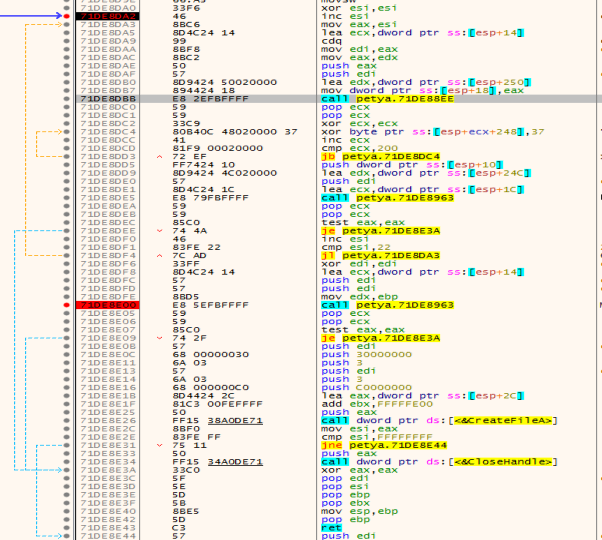
Task: Click the xor byte ptr ss:[esp+ecx+248],37 instruction
Action: pyautogui.click(x=433, y=132)
